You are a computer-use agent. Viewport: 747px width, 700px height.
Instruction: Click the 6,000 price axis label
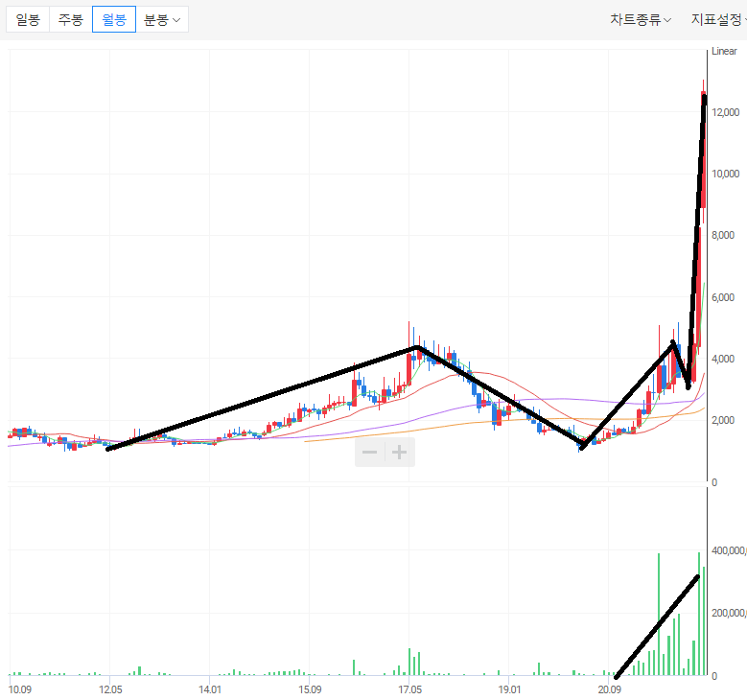pyautogui.click(x=723, y=297)
